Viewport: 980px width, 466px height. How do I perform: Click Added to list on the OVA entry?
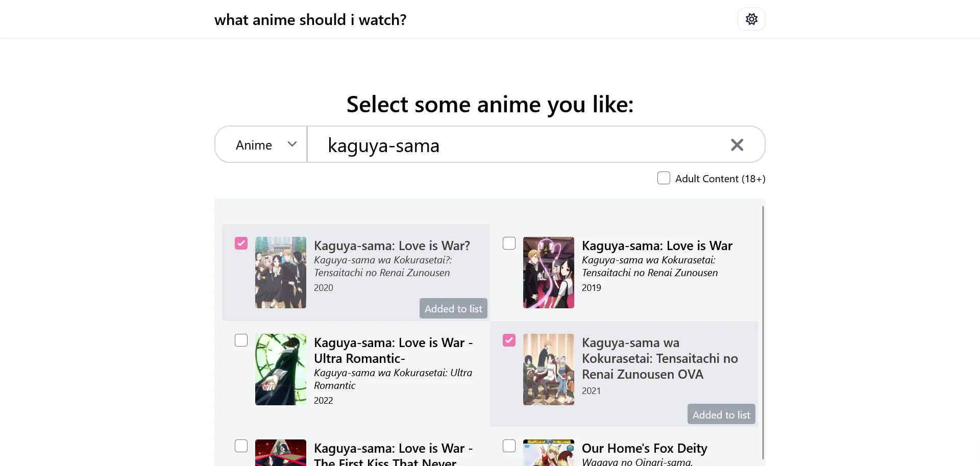click(x=721, y=414)
